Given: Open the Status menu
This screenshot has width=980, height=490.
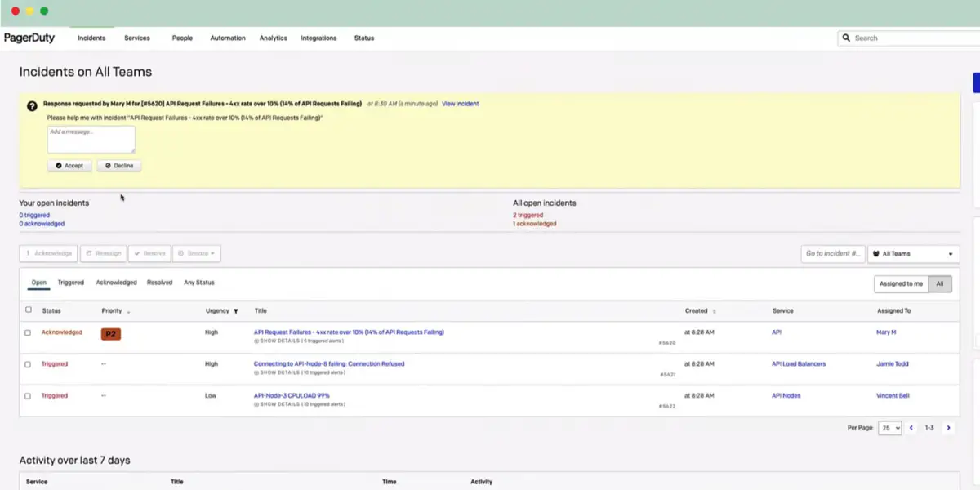Looking at the screenshot, I should 364,38.
